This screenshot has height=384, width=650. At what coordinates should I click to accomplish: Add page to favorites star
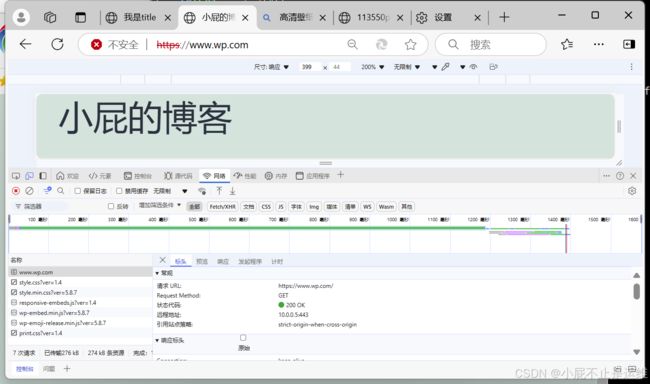coord(410,44)
